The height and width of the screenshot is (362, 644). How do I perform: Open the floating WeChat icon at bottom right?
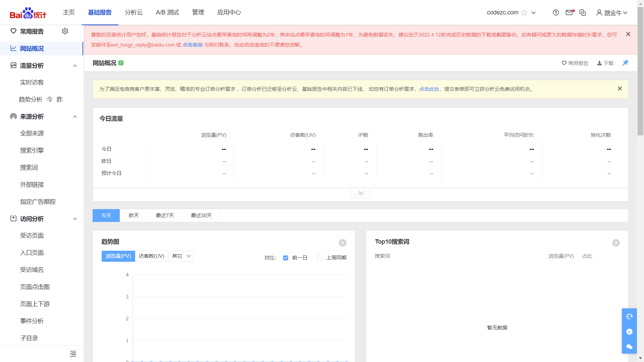pyautogui.click(x=629, y=347)
